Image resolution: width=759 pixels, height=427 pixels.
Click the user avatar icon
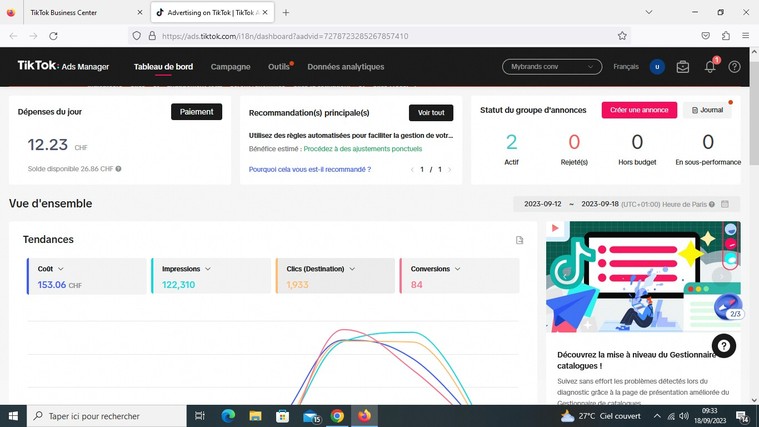pos(656,67)
